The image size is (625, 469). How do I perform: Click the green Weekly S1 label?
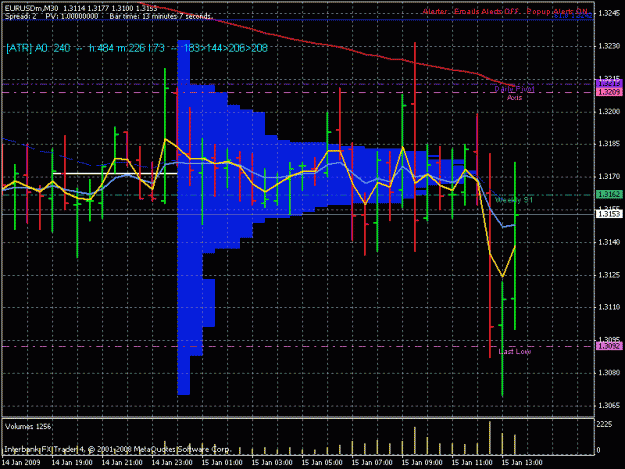pos(514,200)
